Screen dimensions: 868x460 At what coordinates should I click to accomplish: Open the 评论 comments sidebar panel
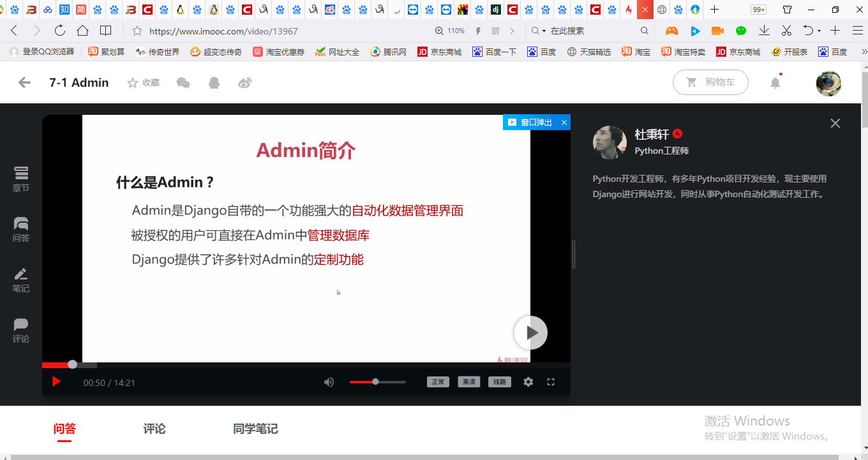click(x=21, y=330)
